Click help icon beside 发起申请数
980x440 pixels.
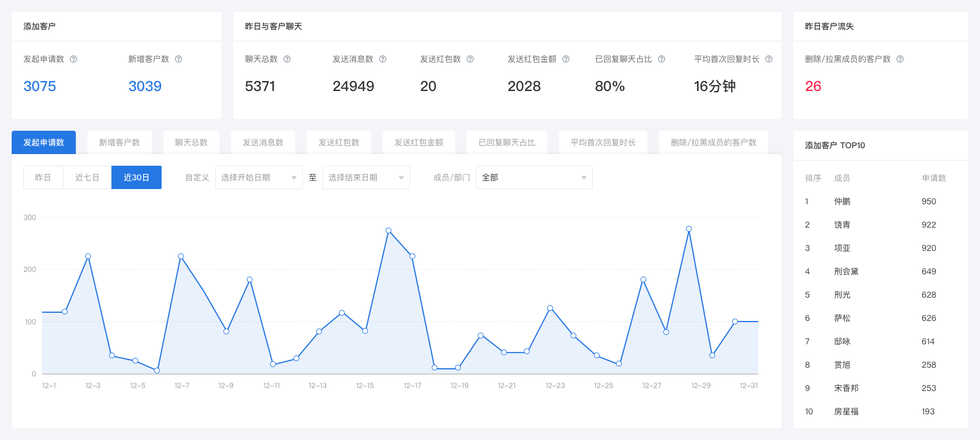(x=73, y=59)
